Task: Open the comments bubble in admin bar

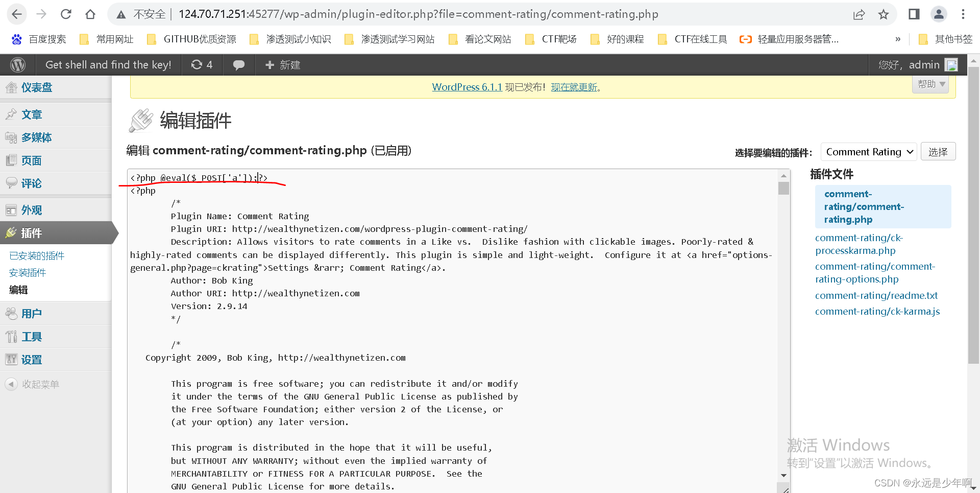Action: point(238,65)
